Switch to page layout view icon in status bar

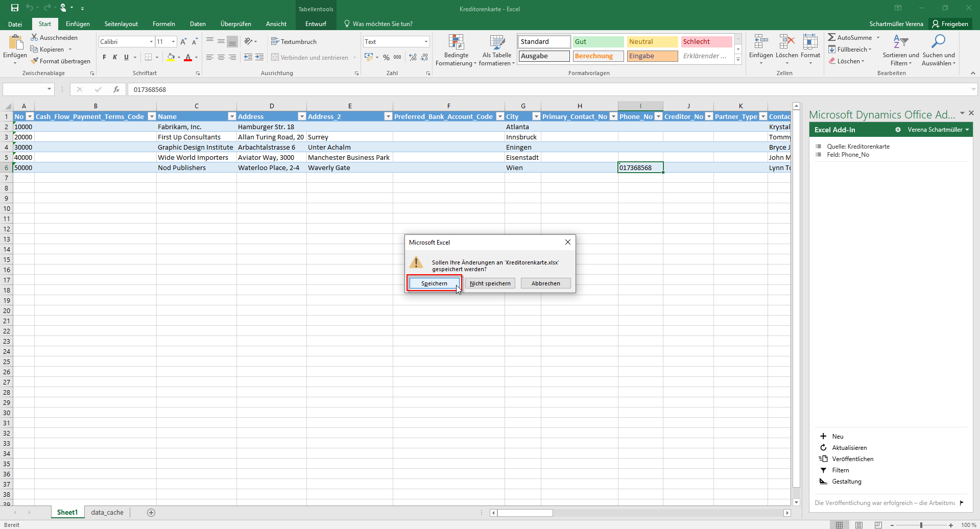859,525
